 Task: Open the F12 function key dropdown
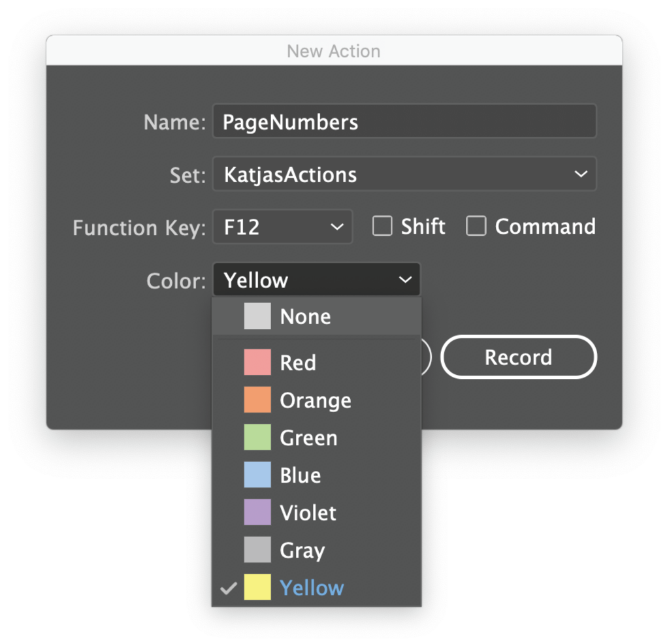coord(282,227)
